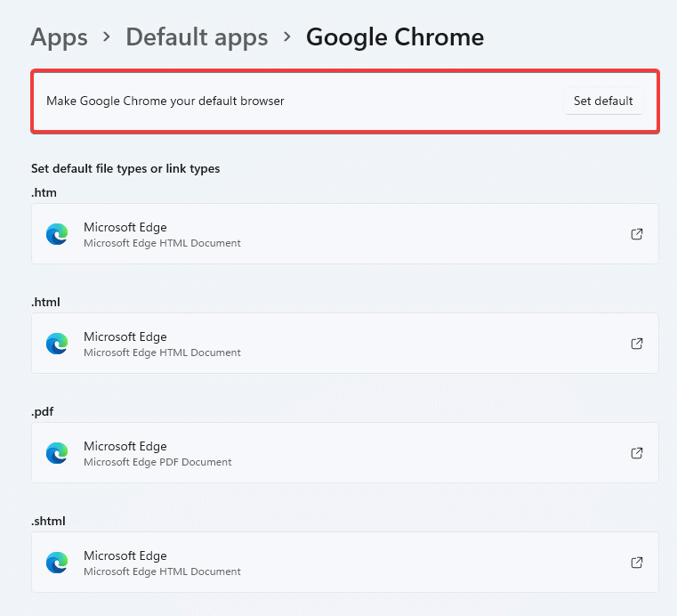Click Edge icon in the .shtml row
This screenshot has width=677, height=616.
click(x=57, y=563)
